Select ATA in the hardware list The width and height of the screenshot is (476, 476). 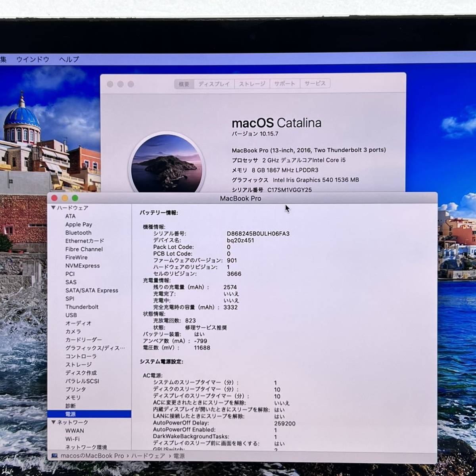click(70, 216)
